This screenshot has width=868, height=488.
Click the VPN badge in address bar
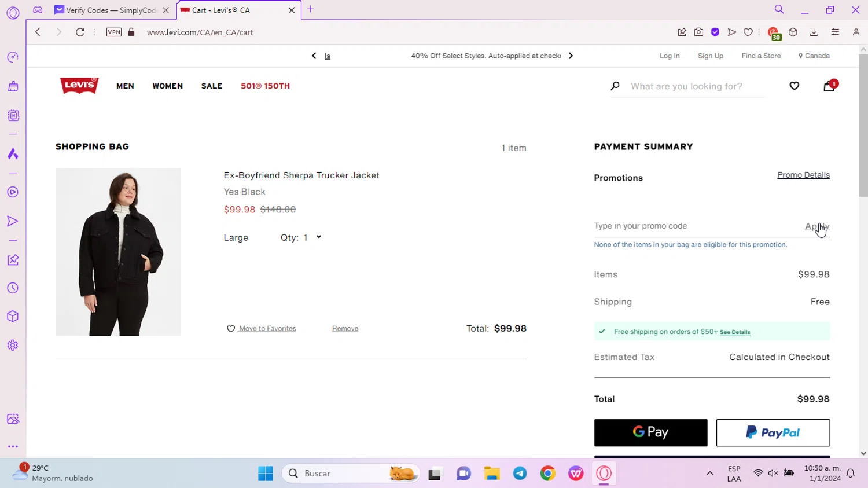[x=114, y=32]
